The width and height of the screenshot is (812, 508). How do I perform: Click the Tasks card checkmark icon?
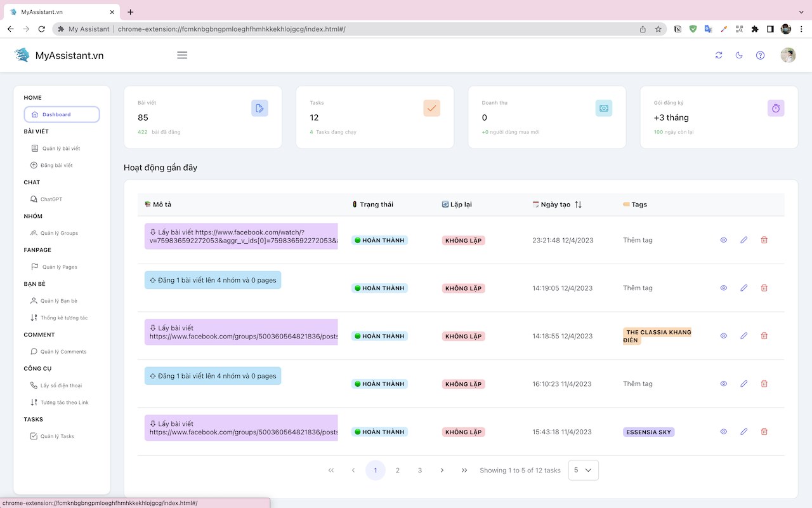click(x=432, y=108)
